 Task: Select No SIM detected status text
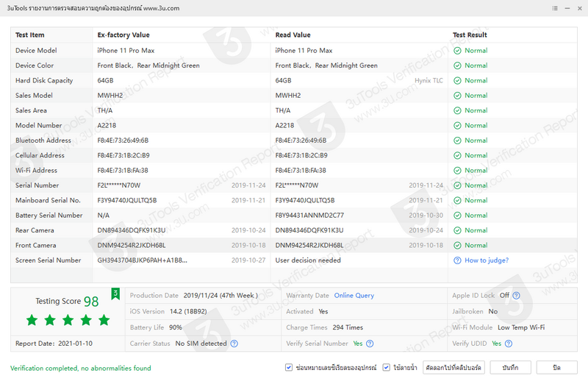point(201,344)
